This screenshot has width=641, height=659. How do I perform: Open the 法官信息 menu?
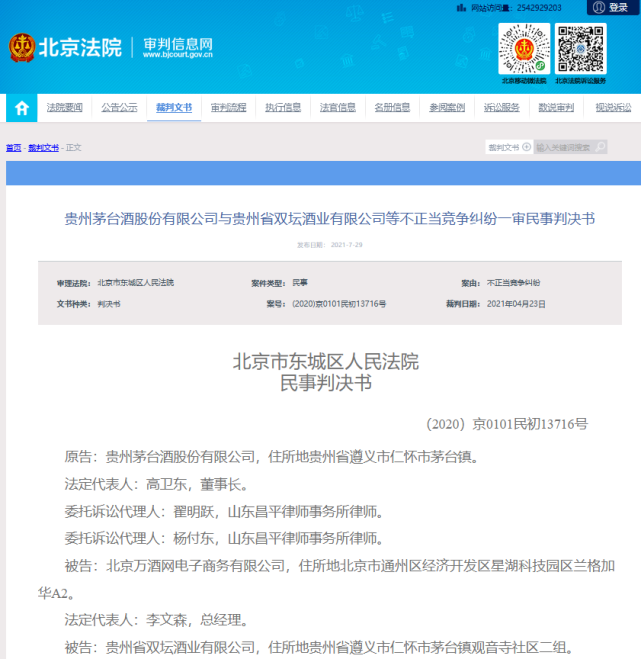pos(338,108)
